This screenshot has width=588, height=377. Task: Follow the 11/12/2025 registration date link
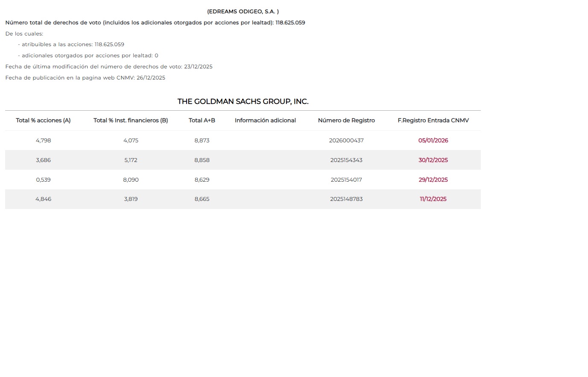coord(433,199)
